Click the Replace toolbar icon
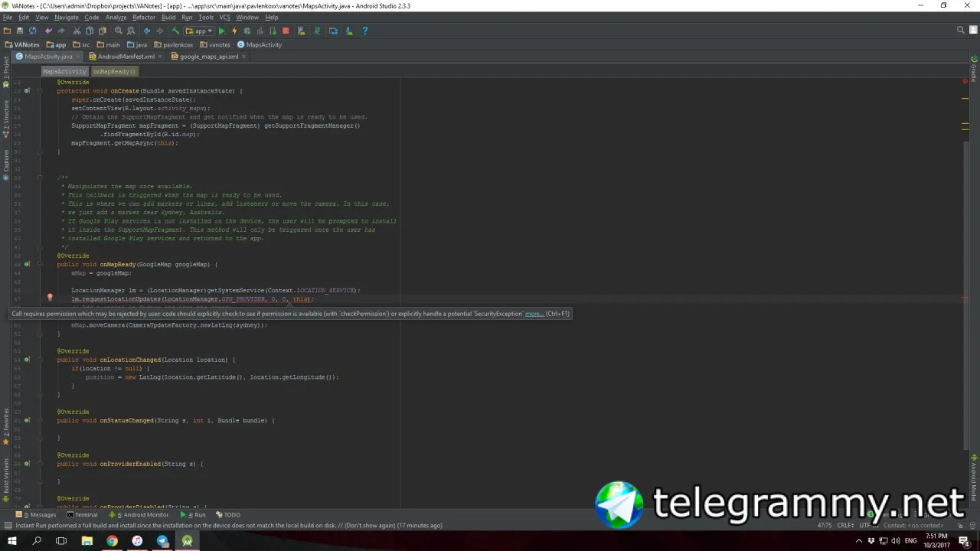This screenshot has width=980, height=551. click(x=130, y=31)
